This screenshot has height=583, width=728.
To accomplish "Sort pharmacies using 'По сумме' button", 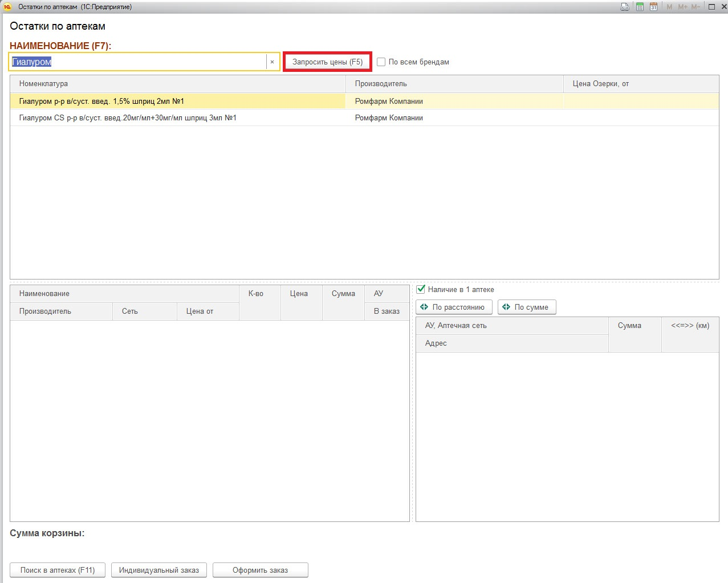I will click(526, 307).
